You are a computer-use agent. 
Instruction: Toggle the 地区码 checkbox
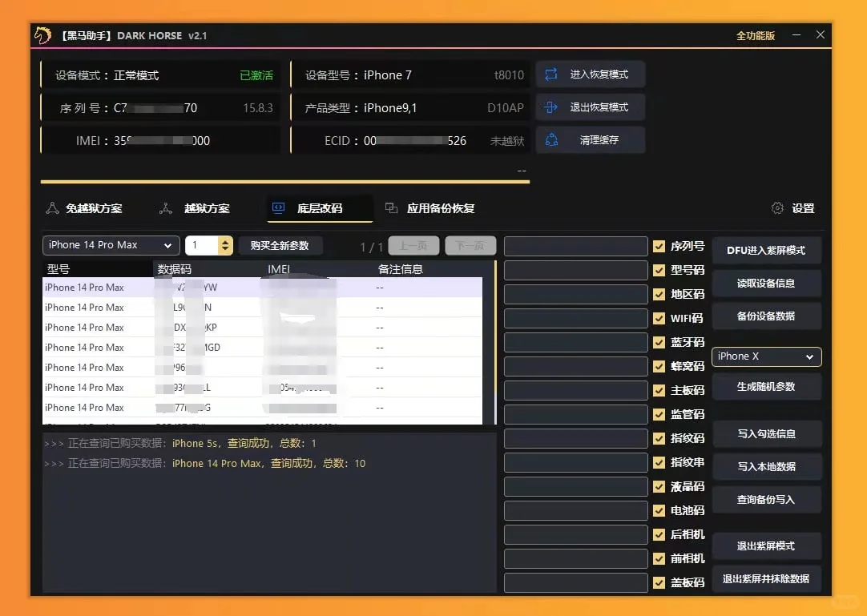pos(659,294)
